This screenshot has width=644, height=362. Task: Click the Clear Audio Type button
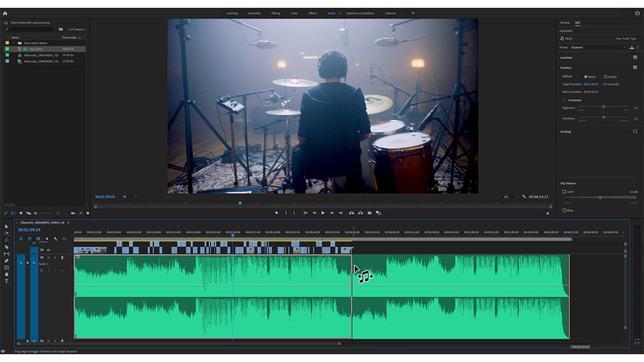point(625,39)
